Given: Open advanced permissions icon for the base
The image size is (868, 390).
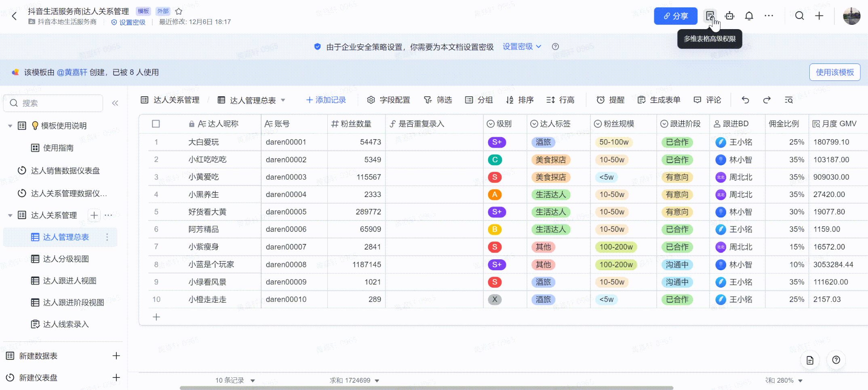Looking at the screenshot, I should [x=710, y=16].
